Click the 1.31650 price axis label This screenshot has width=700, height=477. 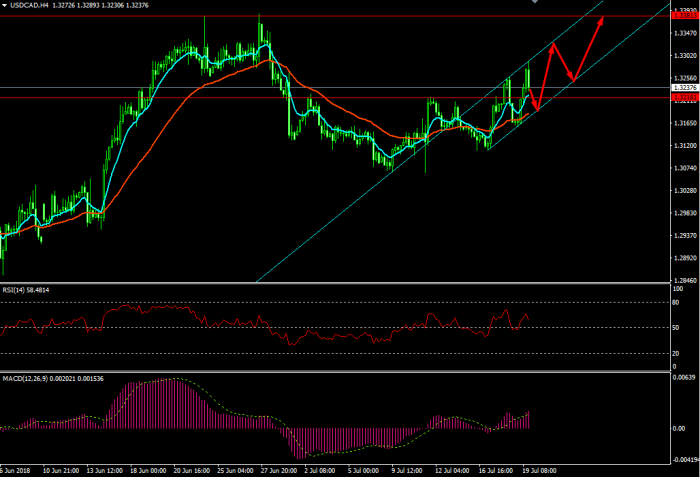pyautogui.click(x=685, y=123)
